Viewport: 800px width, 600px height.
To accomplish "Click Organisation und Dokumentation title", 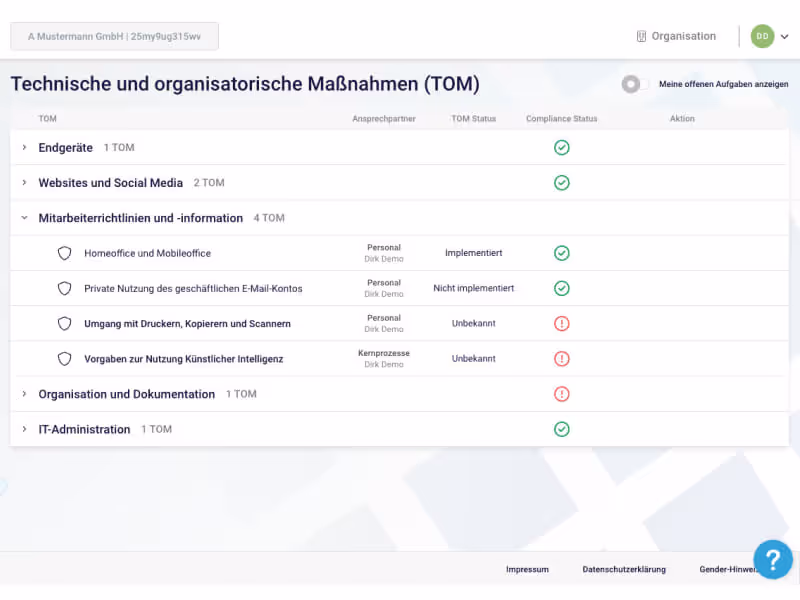I will point(127,394).
